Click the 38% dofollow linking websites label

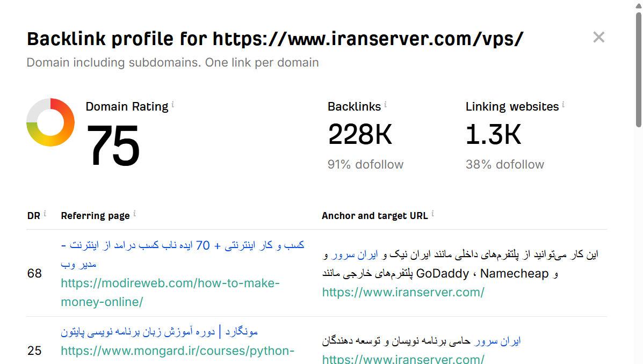pos(505,164)
